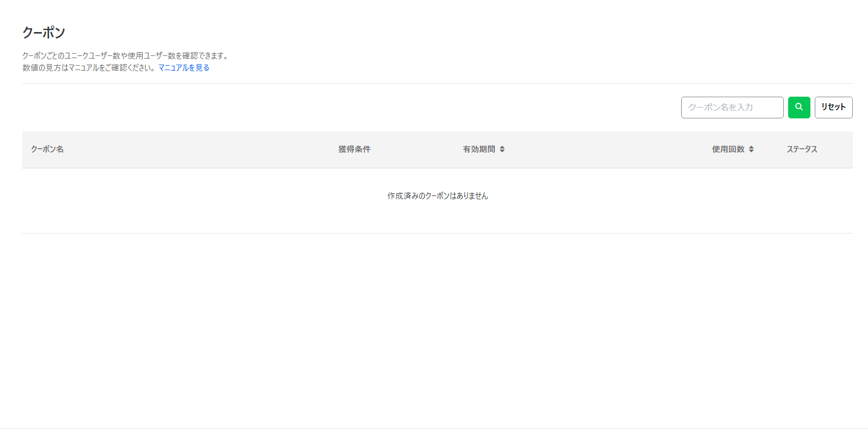Click the sort arrows beside 有効期間
The width and height of the screenshot is (868, 435).
click(x=502, y=149)
